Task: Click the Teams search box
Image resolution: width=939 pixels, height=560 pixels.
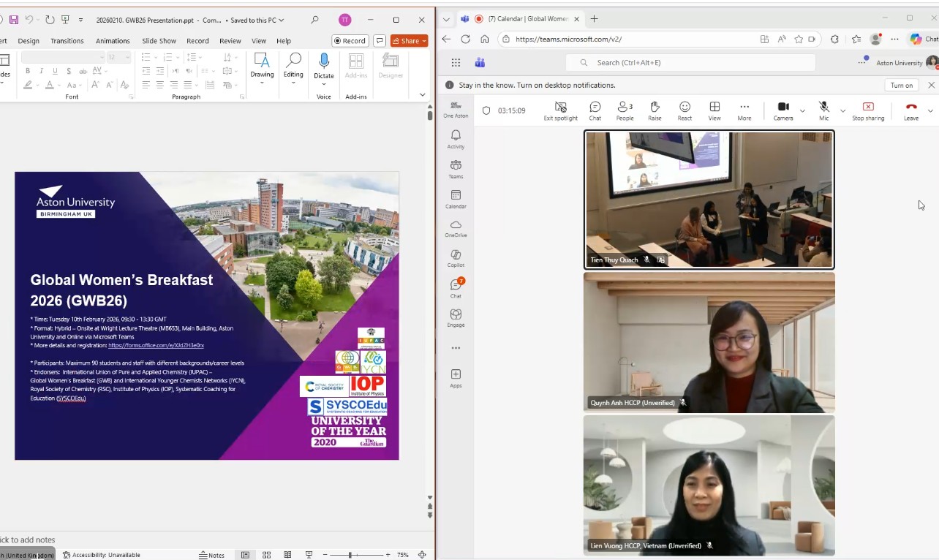Action: click(691, 63)
